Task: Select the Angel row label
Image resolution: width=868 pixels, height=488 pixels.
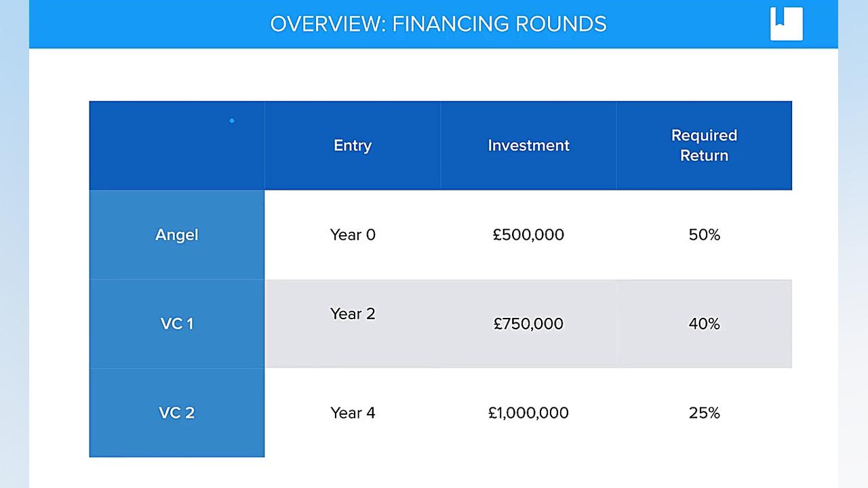Action: pyautogui.click(x=177, y=235)
